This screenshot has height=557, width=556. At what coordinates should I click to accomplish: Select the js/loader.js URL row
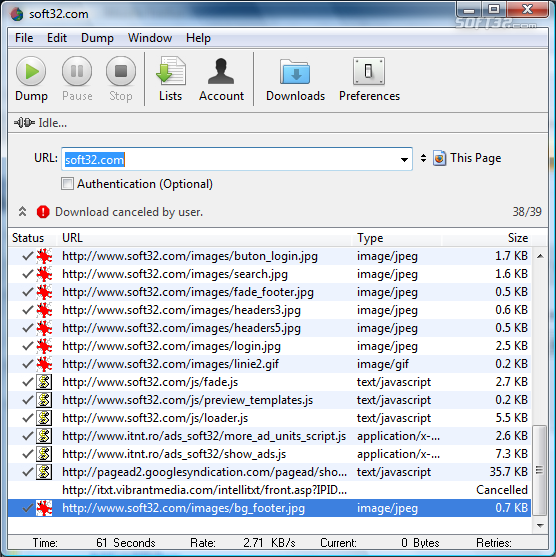click(270, 418)
